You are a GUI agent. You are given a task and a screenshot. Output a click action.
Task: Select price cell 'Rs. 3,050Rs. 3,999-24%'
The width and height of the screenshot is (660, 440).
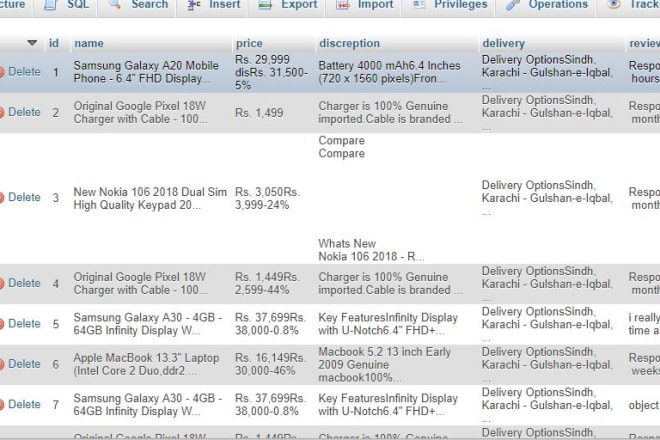coord(267,198)
